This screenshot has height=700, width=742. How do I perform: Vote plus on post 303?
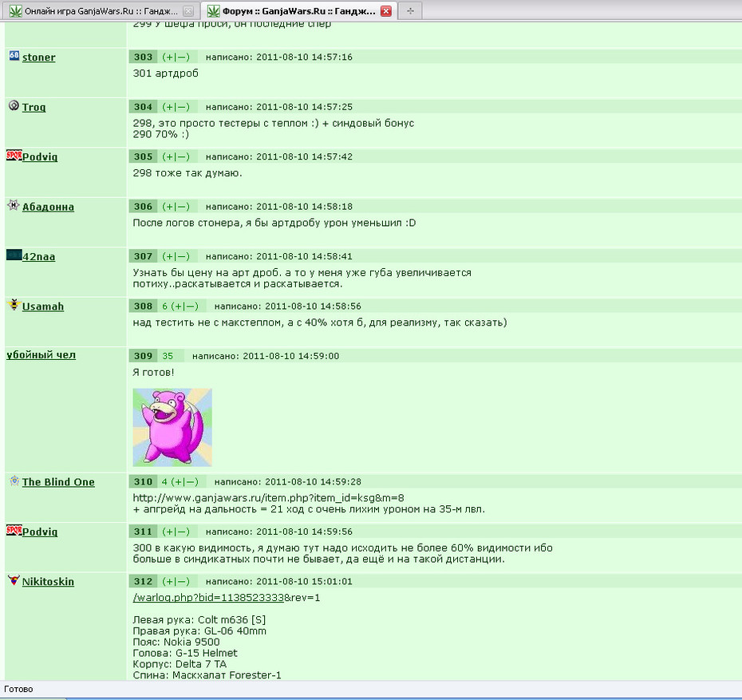coord(170,57)
